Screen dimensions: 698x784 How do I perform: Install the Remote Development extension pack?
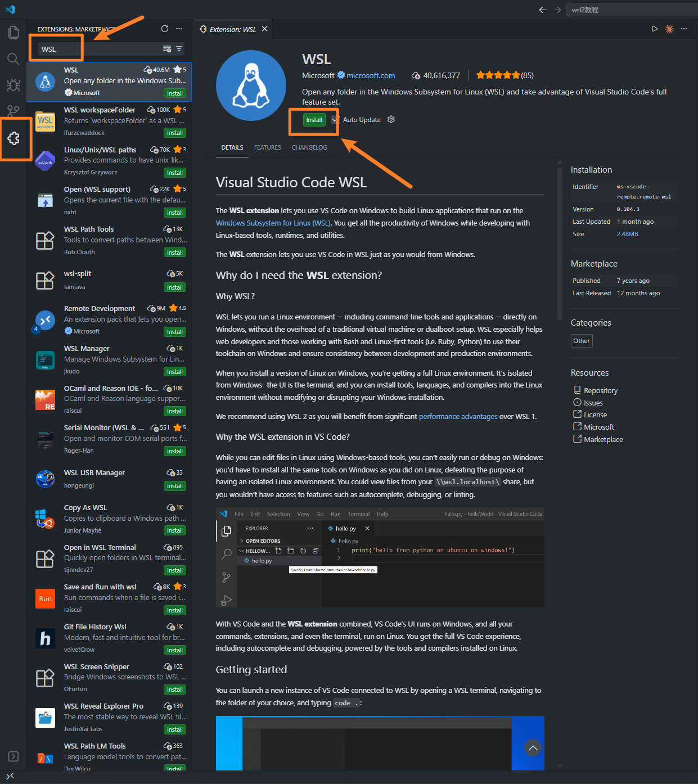175,332
